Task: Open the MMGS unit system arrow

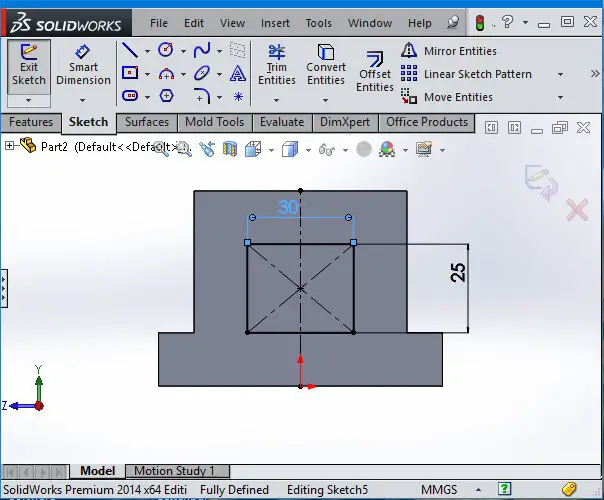Action: (x=478, y=490)
